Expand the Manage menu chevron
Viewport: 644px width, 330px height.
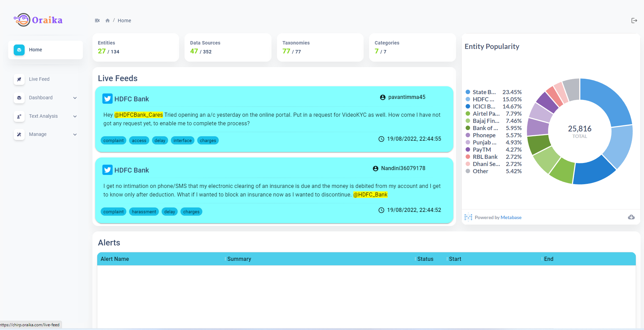75,135
